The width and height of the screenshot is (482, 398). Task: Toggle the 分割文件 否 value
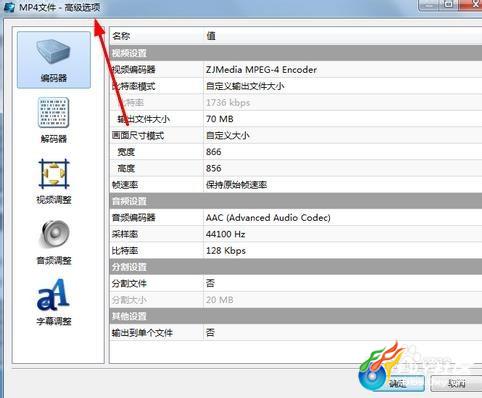click(x=343, y=283)
